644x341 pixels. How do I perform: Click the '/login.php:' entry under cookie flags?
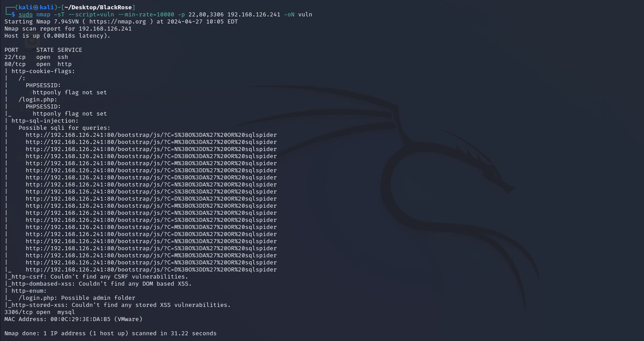(38, 99)
